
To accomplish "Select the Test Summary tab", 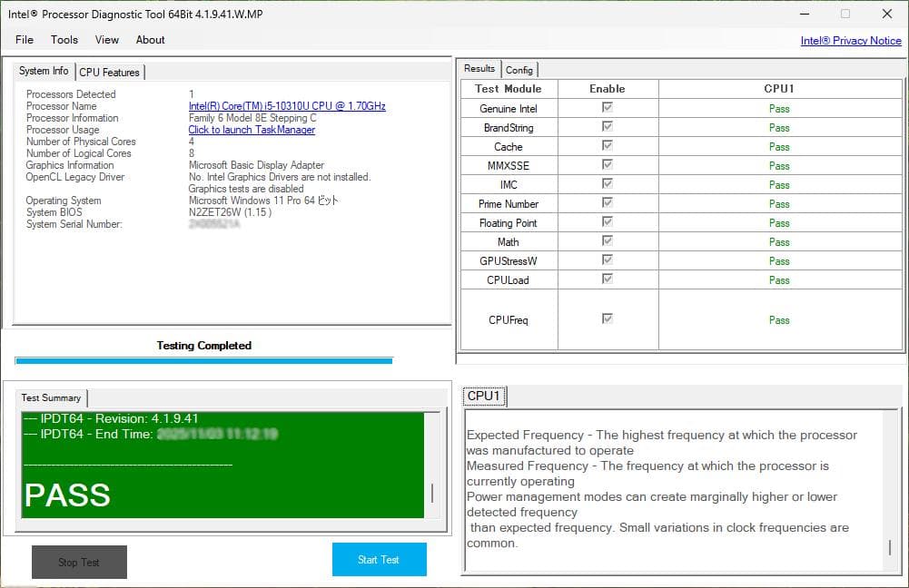I will [x=51, y=398].
